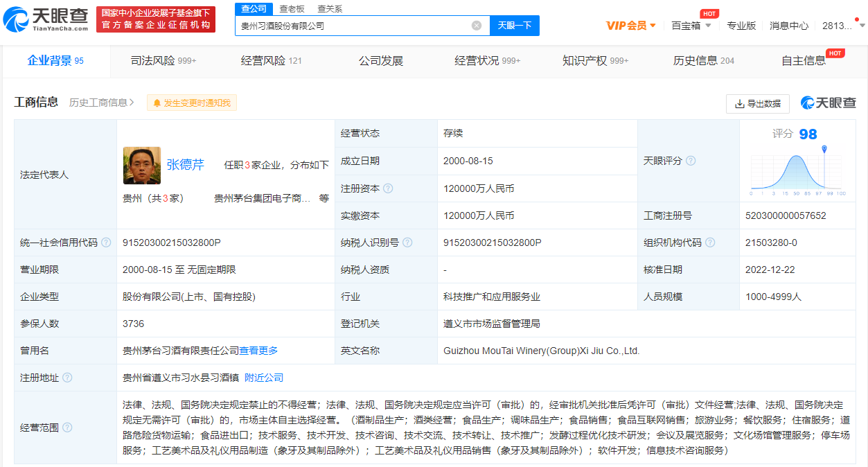Open the 知识产权 tab
The height and width of the screenshot is (467, 868).
click(x=594, y=61)
